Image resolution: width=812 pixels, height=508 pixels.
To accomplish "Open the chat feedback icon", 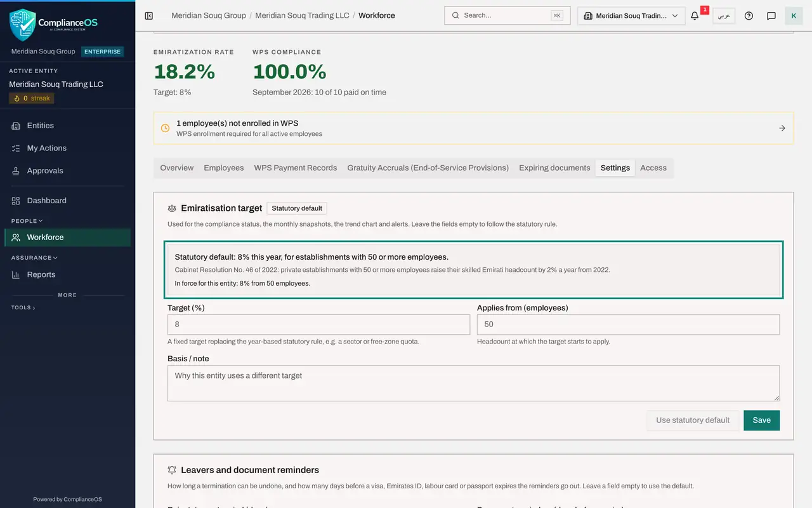I will tap(771, 16).
